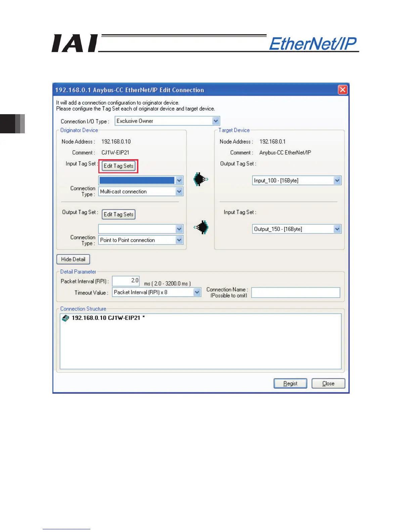This screenshot has width=411, height=532.
Task: Click the right-pointing data flow arrow icon
Action: pos(200,179)
